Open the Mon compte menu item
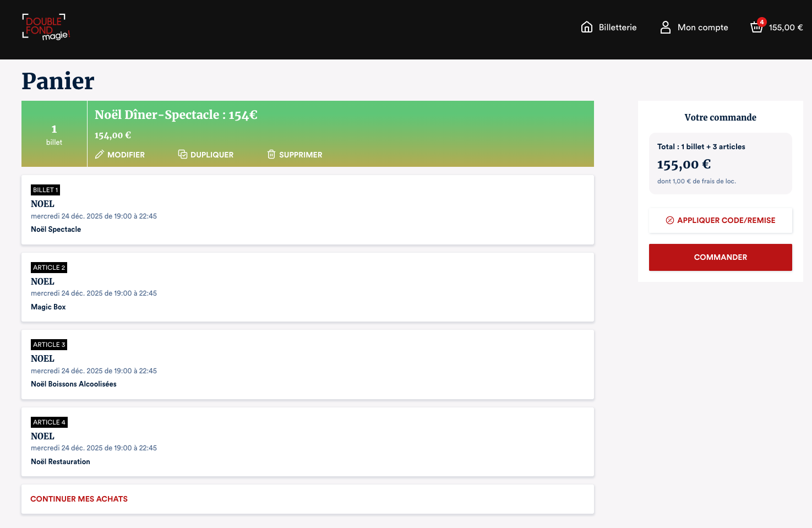The image size is (812, 528). tap(702, 28)
